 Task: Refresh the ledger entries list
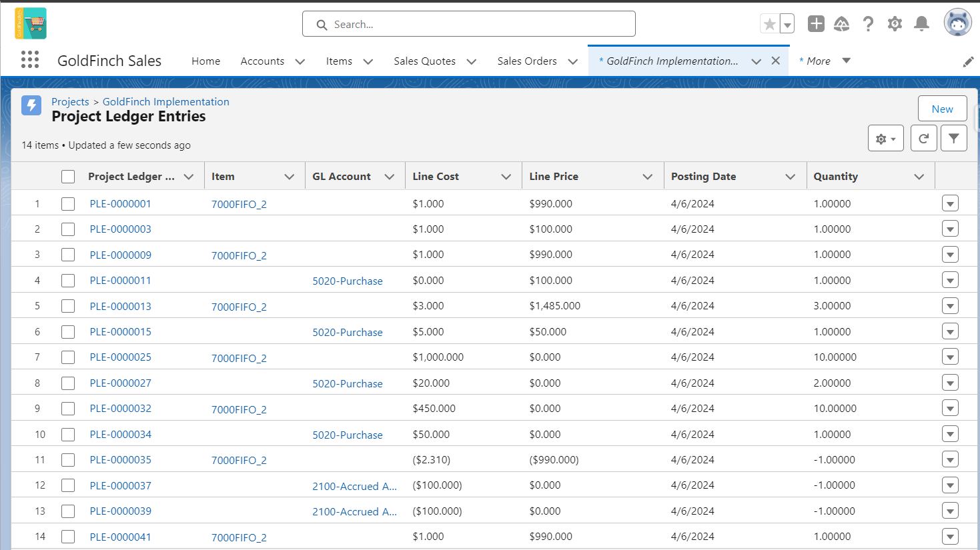coord(924,138)
